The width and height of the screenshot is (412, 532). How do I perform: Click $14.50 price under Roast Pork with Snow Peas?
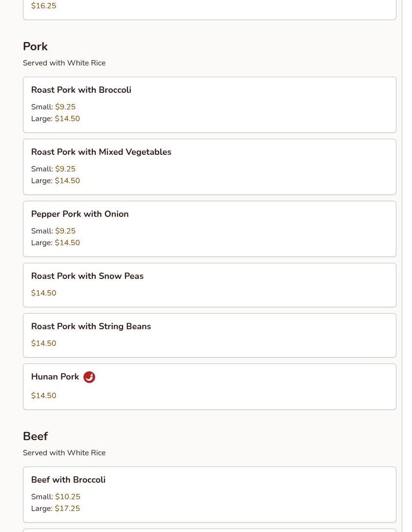[x=43, y=293]
